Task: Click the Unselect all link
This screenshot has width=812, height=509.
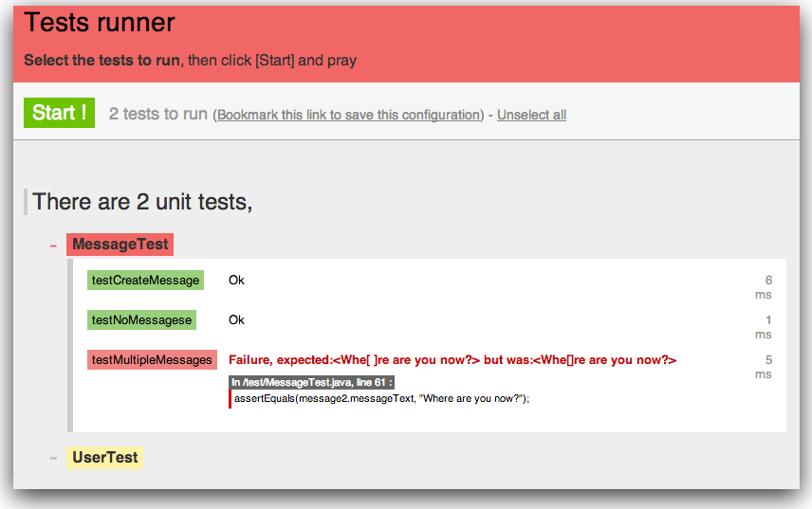Action: tap(531, 115)
